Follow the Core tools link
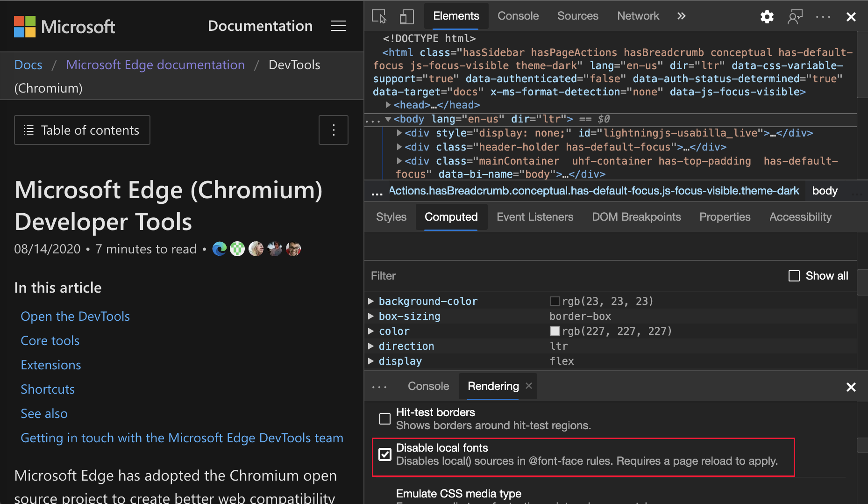Image resolution: width=868 pixels, height=504 pixels. pyautogui.click(x=50, y=341)
